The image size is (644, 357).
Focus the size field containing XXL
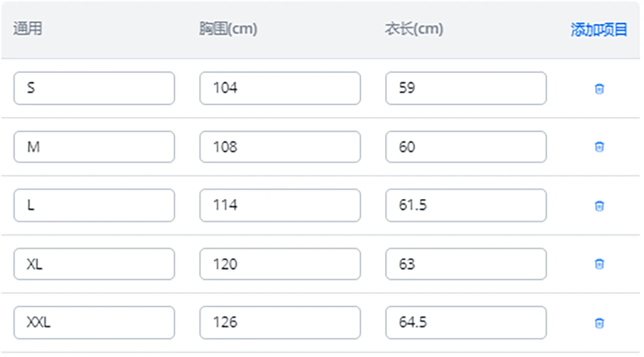[94, 322]
